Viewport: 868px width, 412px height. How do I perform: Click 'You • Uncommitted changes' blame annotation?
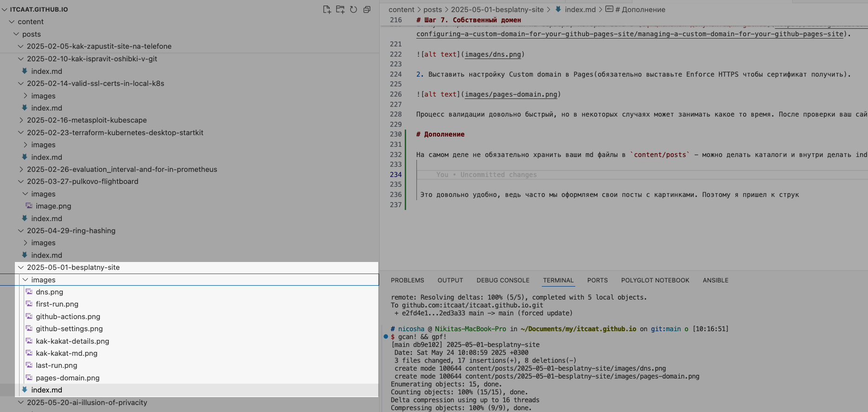click(x=487, y=175)
